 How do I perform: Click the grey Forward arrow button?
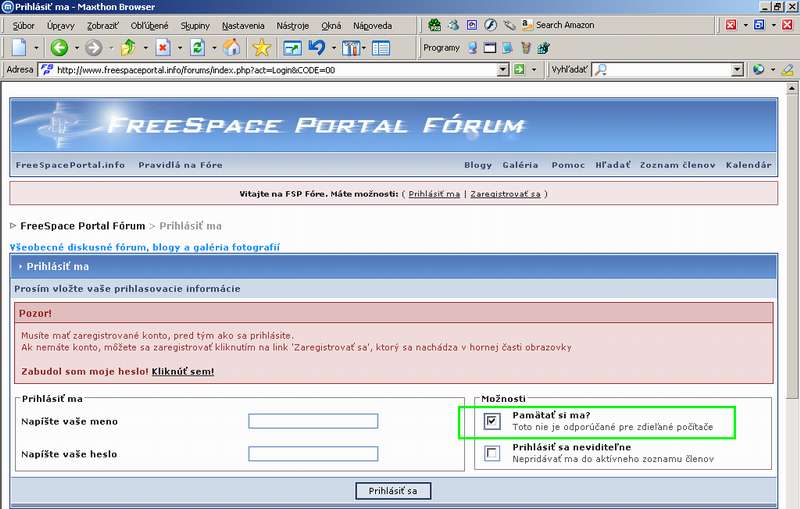point(93,48)
